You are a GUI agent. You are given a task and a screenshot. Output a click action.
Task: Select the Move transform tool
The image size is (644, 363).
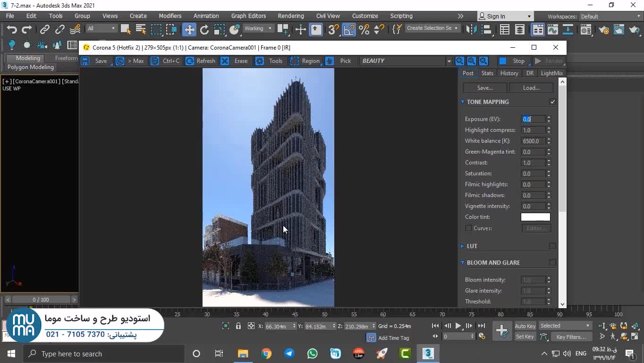point(189,29)
